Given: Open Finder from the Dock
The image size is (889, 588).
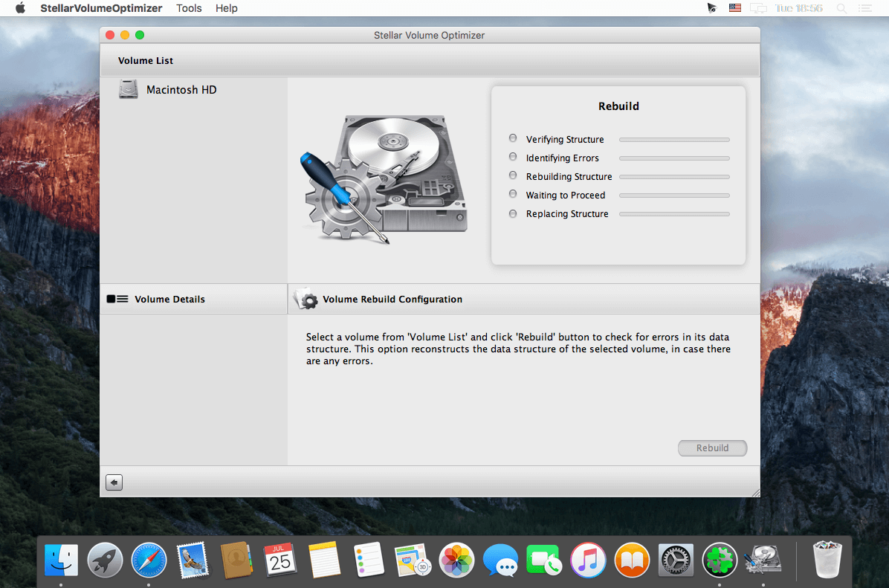Looking at the screenshot, I should click(x=61, y=560).
